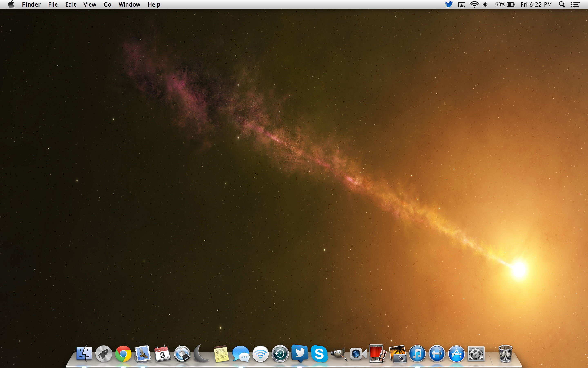
Task: Open the Edit menu
Action: click(x=70, y=4)
